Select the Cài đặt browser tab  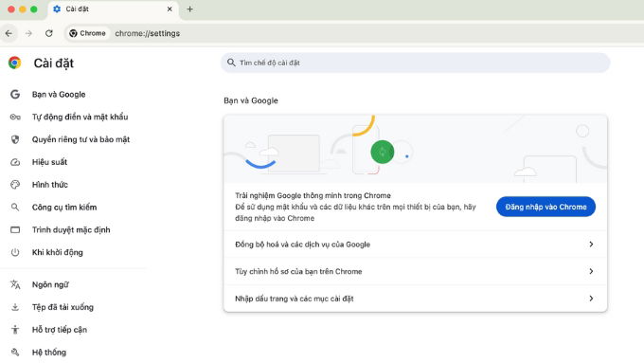(x=114, y=9)
